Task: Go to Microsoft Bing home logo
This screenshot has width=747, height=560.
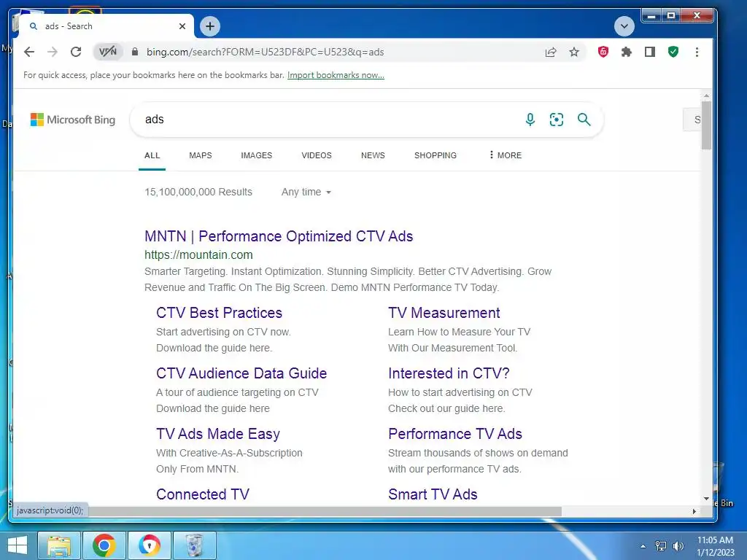Action: tap(73, 120)
